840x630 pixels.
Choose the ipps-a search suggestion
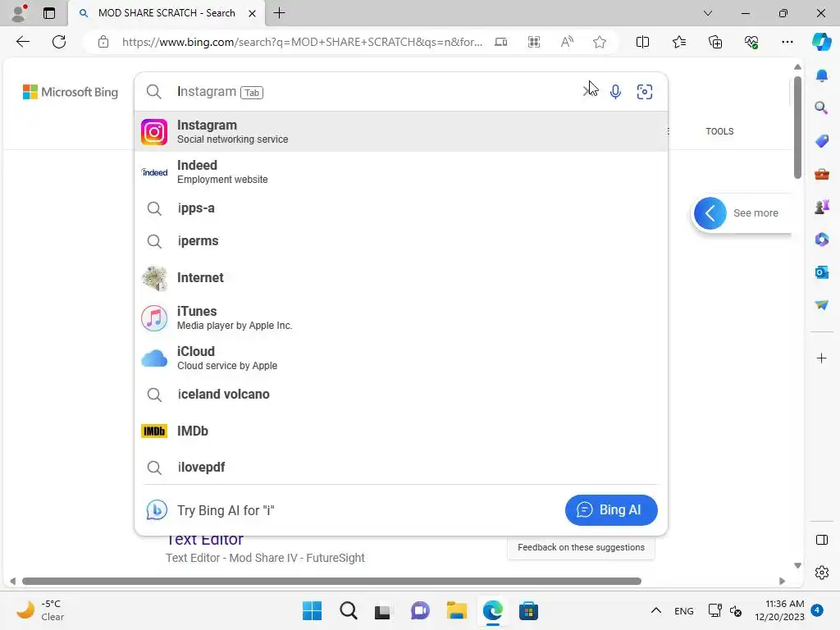tap(400, 208)
